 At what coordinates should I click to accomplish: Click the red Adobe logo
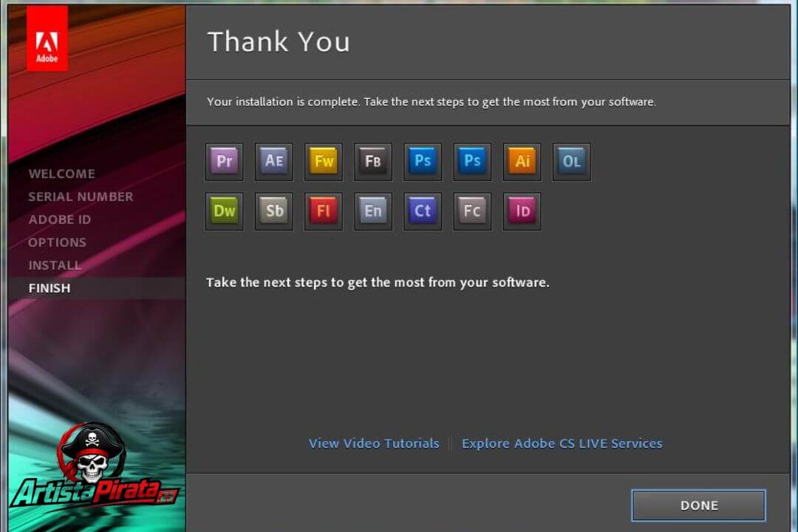(47, 38)
